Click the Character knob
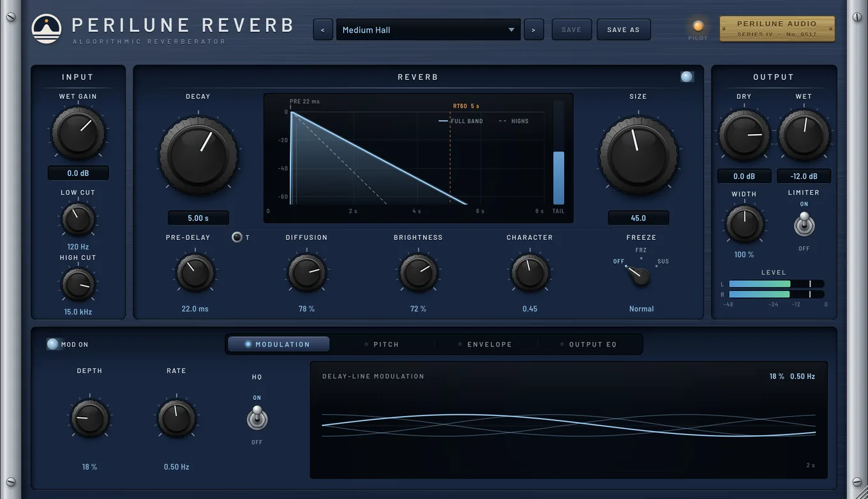 coord(530,273)
